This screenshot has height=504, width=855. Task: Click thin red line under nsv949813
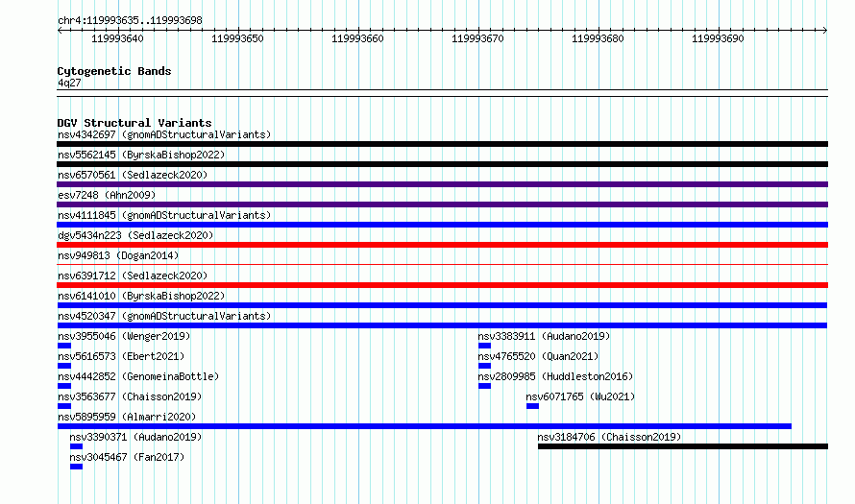pyautogui.click(x=442, y=265)
